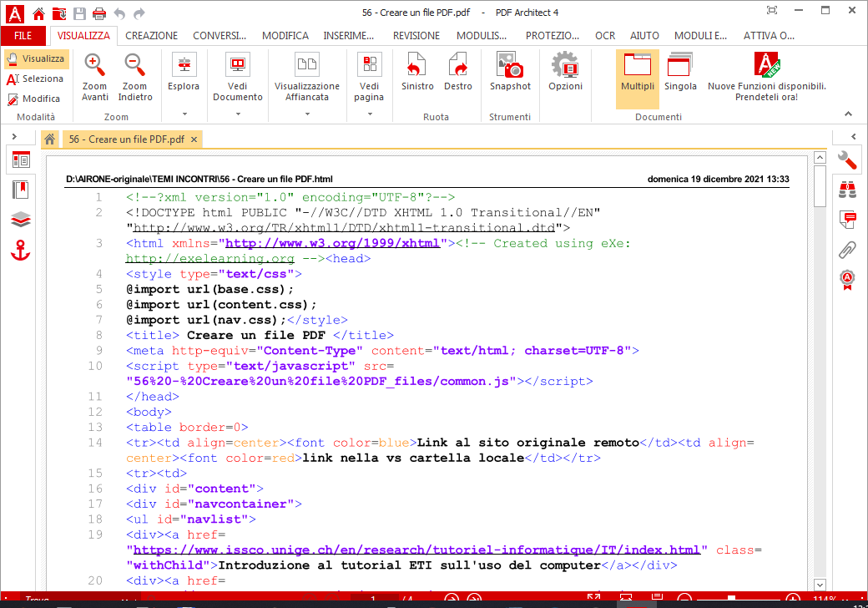Open the binoculars search panel
This screenshot has height=608, width=868.
pyautogui.click(x=847, y=190)
